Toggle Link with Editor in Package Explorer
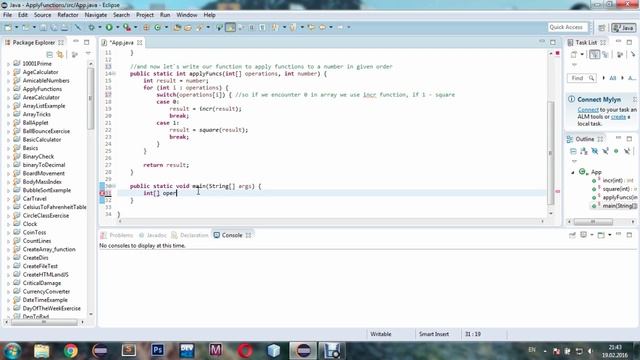Viewport: 640px width, 360px height. pos(60,54)
